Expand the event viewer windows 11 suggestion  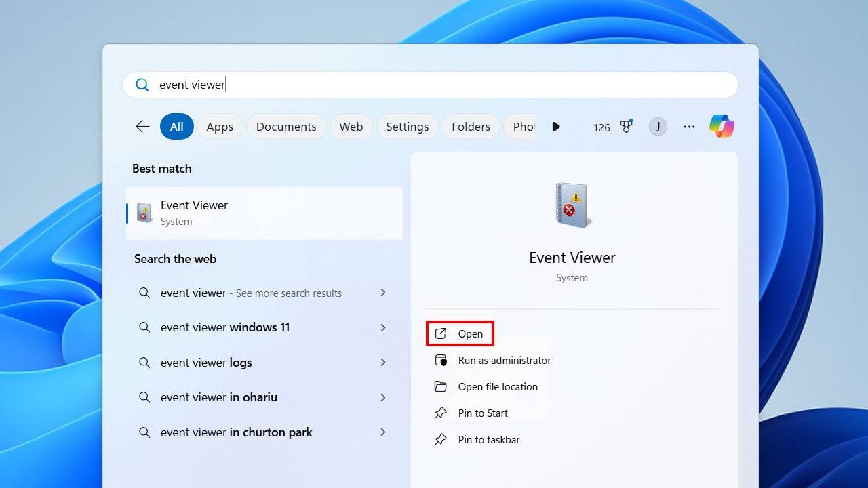coord(383,327)
